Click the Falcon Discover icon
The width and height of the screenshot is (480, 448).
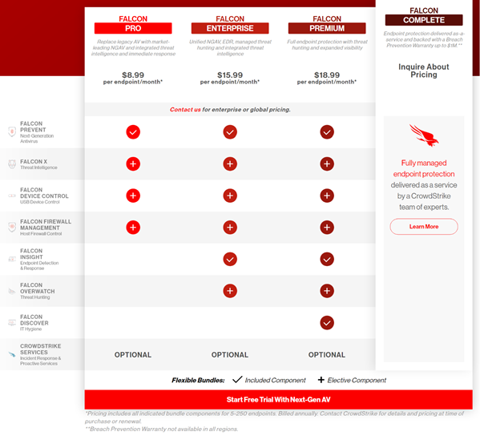click(x=12, y=323)
